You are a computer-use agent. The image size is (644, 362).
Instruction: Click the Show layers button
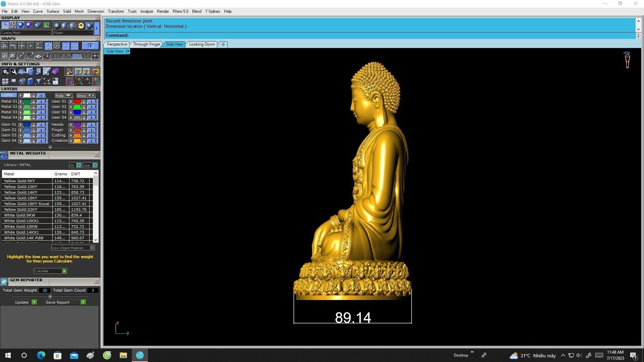point(86,96)
